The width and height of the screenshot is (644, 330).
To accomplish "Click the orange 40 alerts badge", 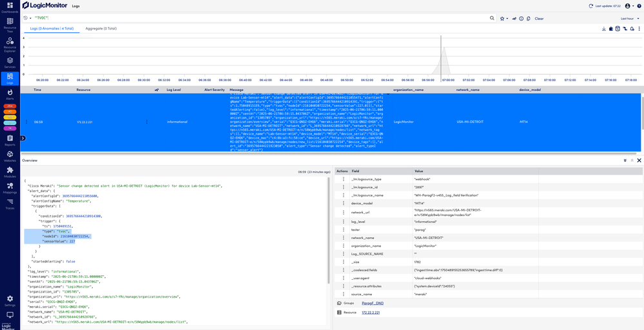I will [x=10, y=112].
